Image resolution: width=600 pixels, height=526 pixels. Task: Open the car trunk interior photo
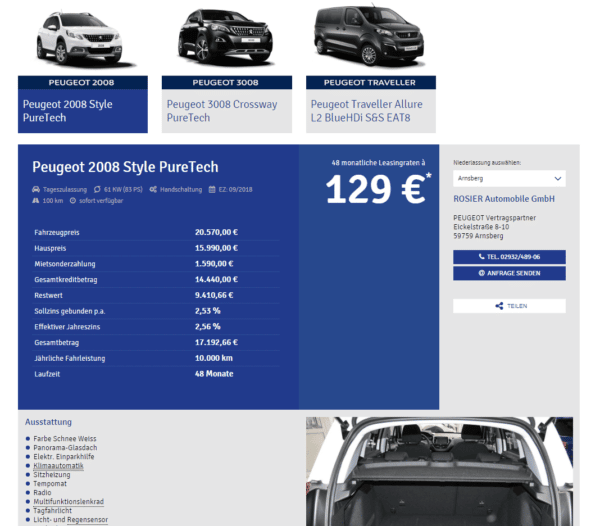click(x=439, y=471)
